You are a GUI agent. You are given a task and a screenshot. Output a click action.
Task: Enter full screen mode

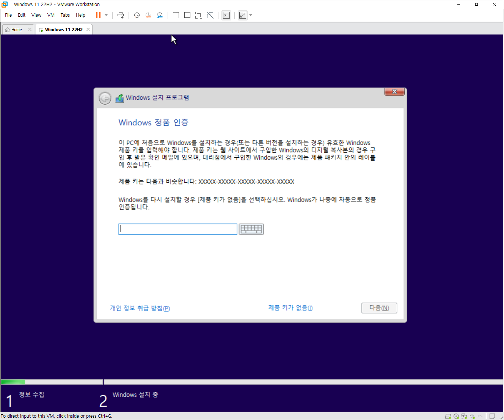click(x=199, y=15)
